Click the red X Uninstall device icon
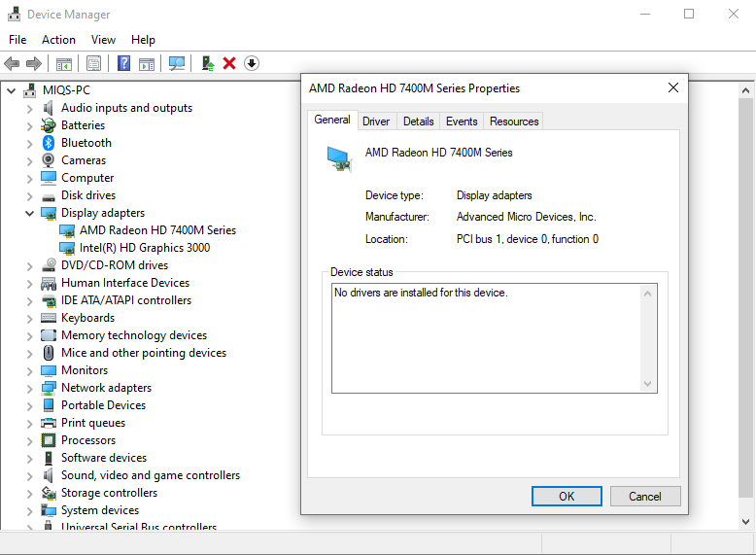The image size is (756, 555). click(x=229, y=63)
